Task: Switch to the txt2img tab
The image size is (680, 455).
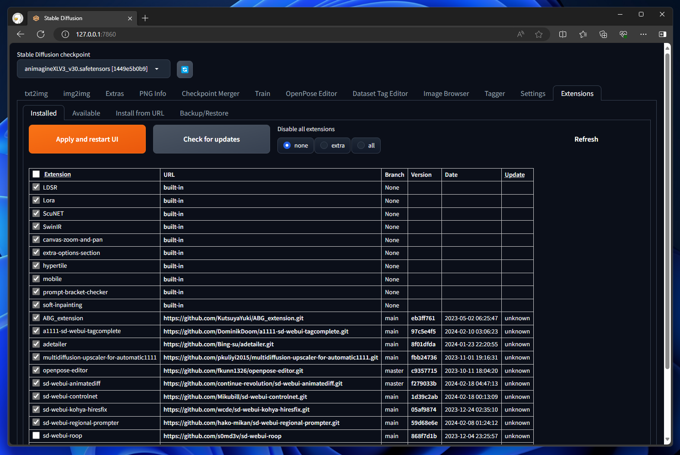Action: tap(36, 93)
